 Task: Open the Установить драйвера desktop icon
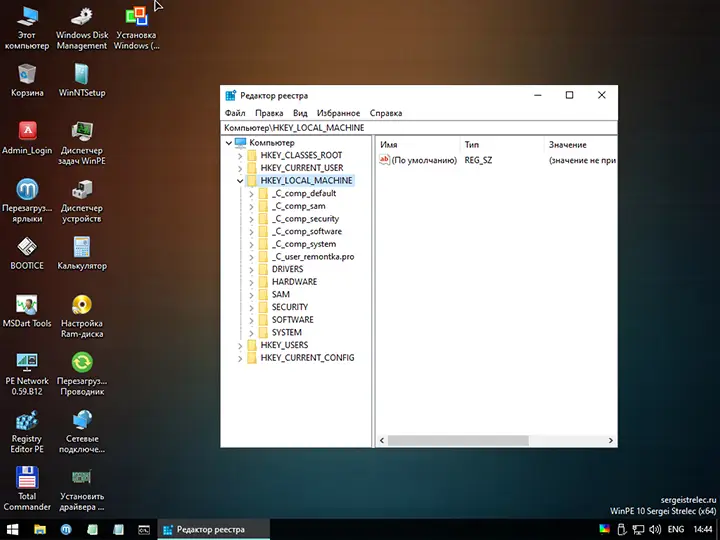pyautogui.click(x=82, y=489)
